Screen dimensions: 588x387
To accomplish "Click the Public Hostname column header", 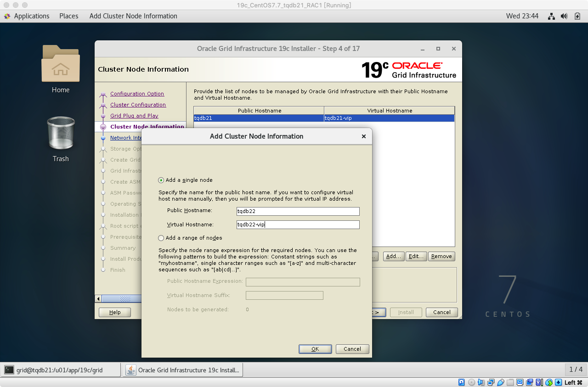I will [x=260, y=111].
